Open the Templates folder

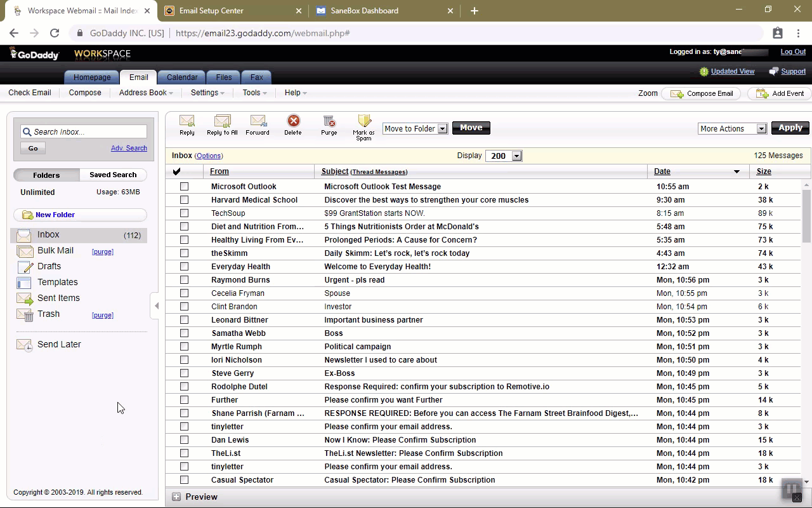(x=57, y=282)
